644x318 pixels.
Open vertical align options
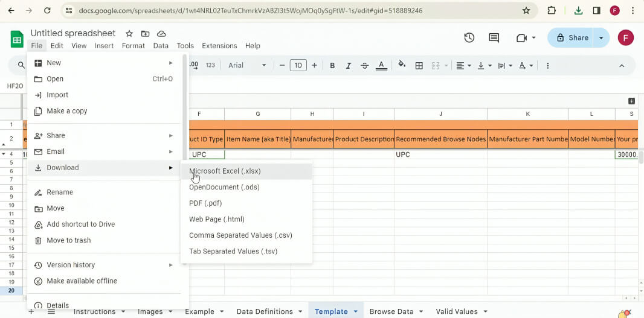(x=485, y=65)
